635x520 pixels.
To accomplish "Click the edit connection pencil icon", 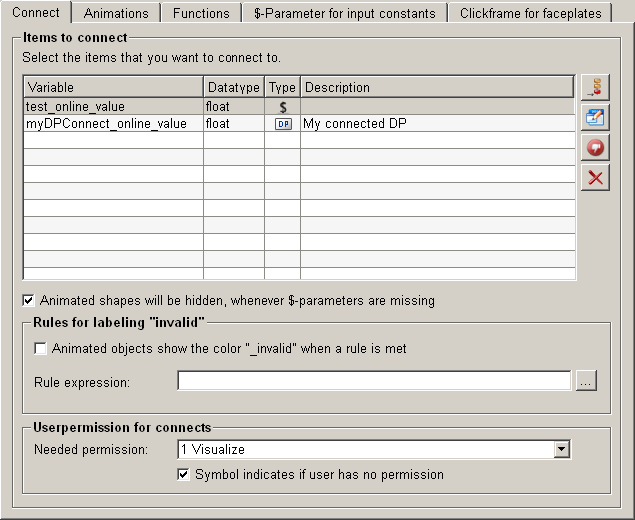I will (595, 117).
